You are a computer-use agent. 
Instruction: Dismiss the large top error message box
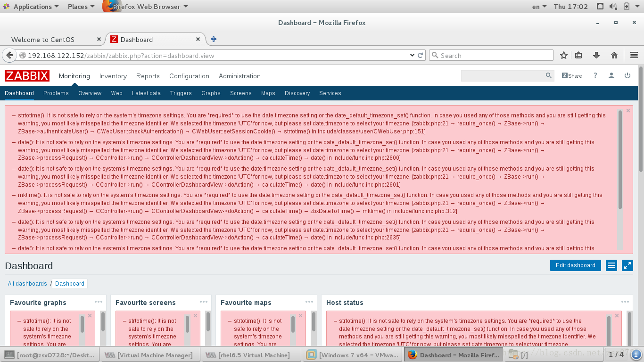[x=628, y=111]
